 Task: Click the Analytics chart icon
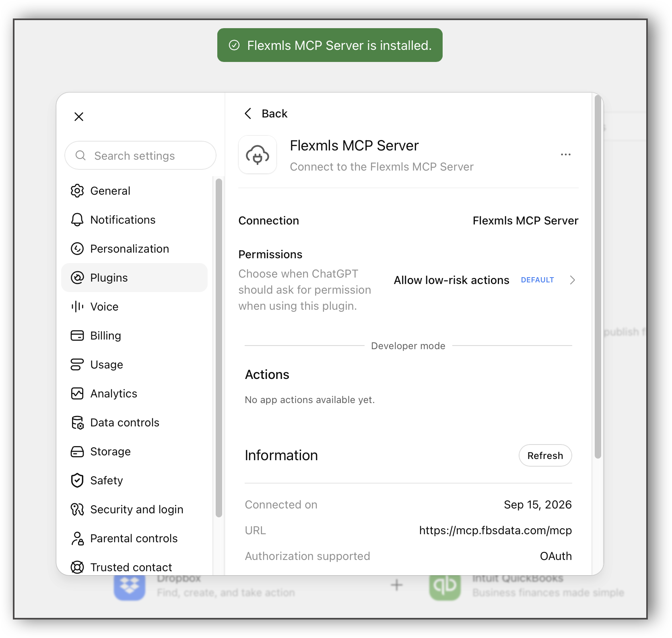77,393
